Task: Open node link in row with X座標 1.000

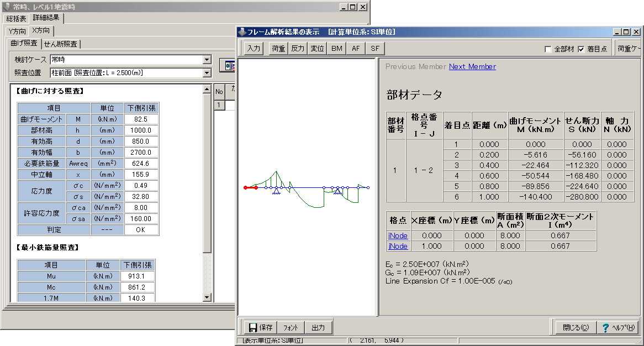Action: click(398, 246)
